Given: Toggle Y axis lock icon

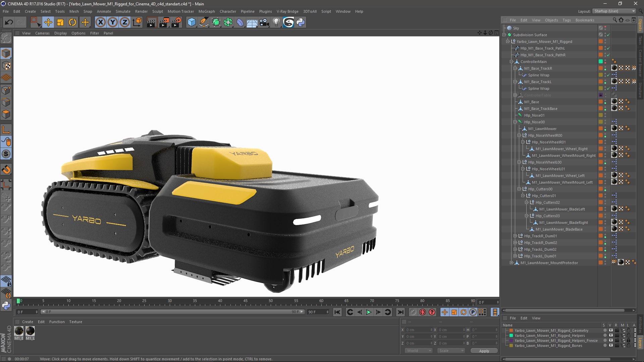Looking at the screenshot, I should click(113, 22).
